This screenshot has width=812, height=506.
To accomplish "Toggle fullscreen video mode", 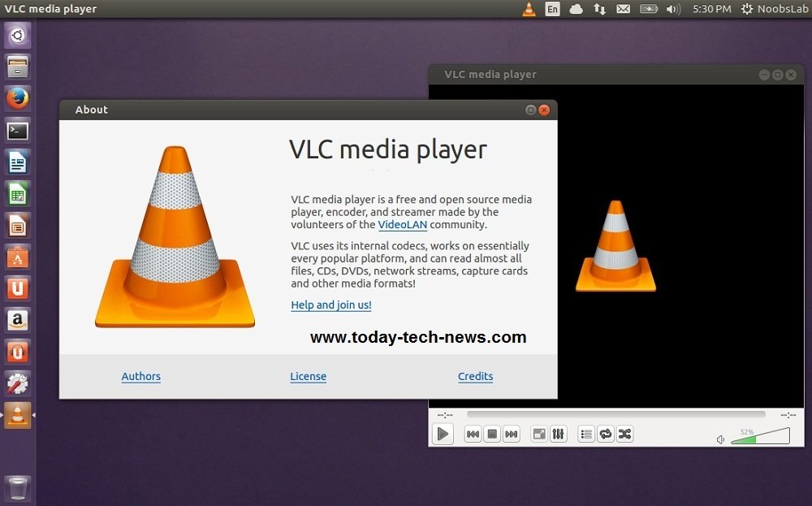I will click(539, 434).
